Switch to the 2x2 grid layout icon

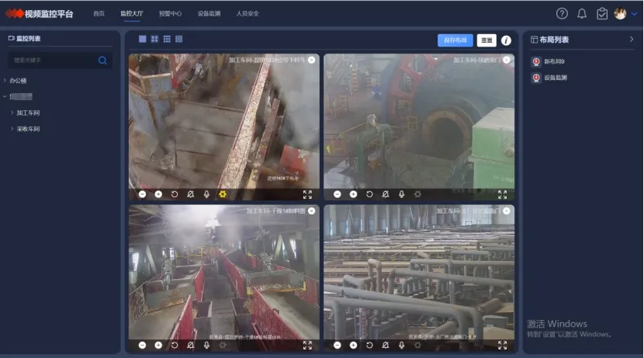[154, 39]
